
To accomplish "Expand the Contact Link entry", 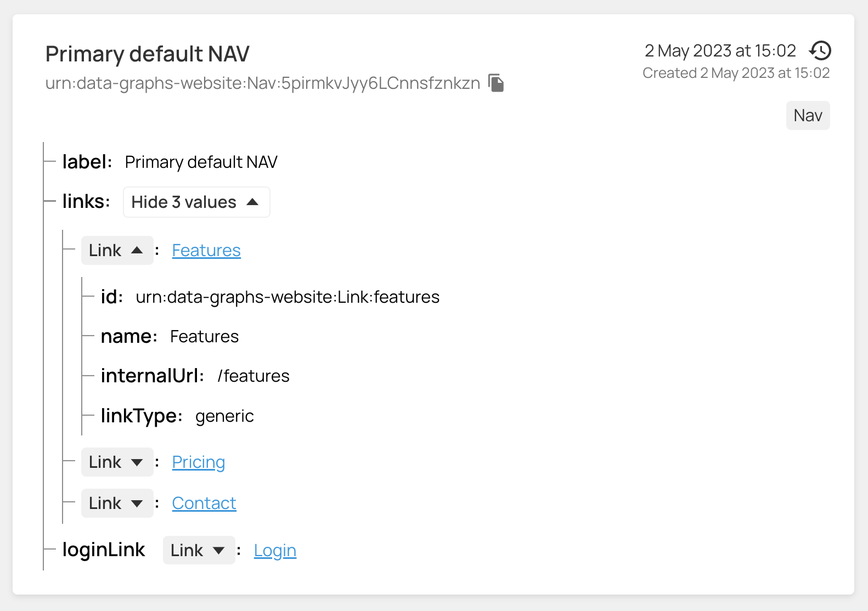I will tap(117, 503).
